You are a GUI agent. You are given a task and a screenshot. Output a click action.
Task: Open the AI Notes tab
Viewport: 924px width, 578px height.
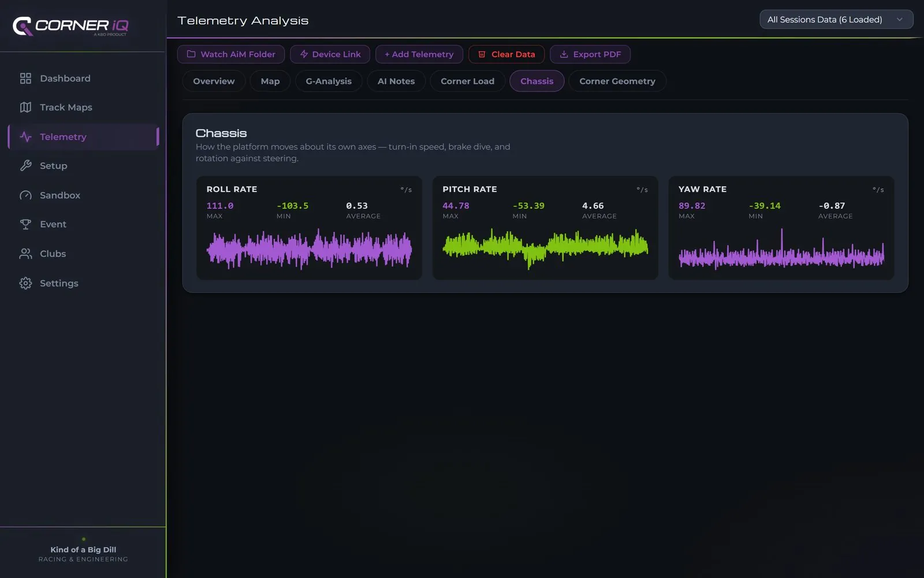(396, 81)
